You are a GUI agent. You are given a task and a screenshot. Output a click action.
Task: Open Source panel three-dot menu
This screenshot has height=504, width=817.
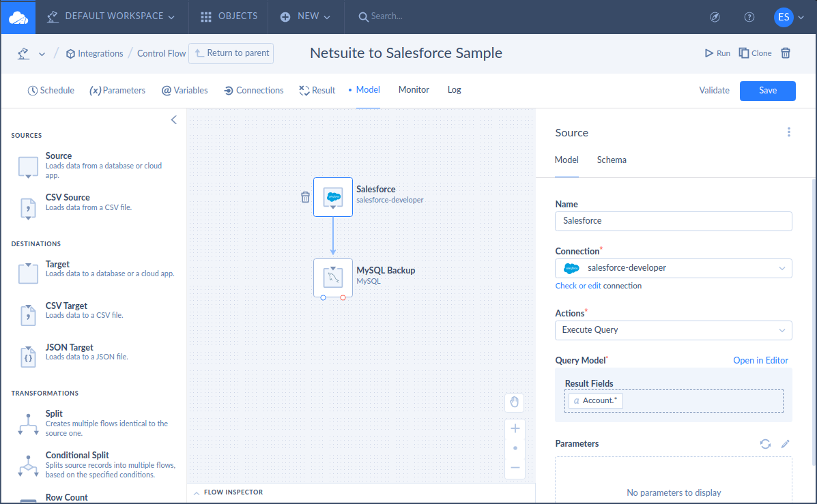coord(789,132)
